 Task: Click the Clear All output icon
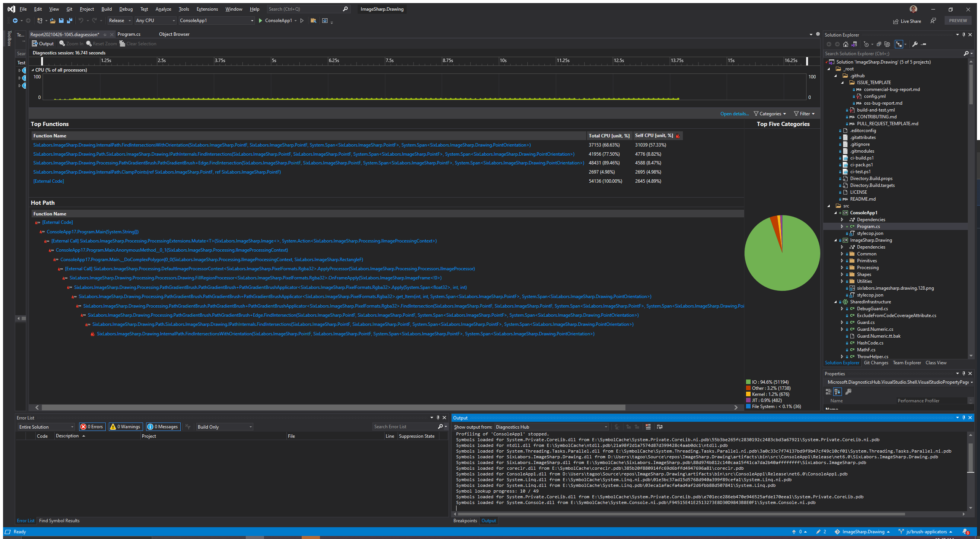click(648, 427)
